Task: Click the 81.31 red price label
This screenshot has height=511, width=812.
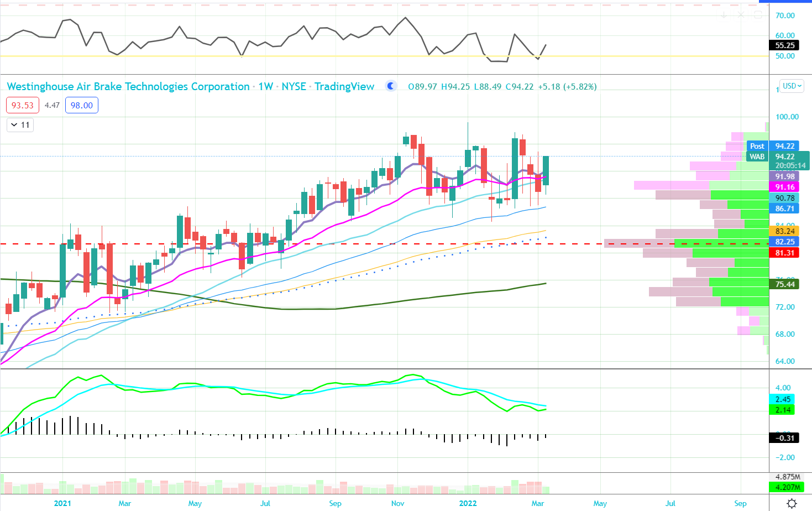Action: [784, 253]
